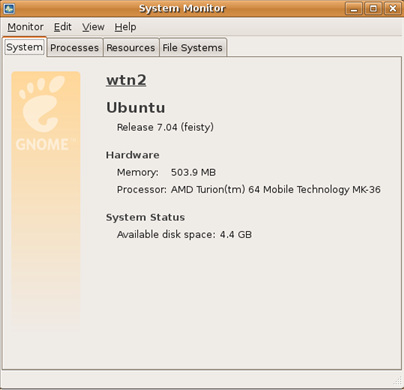Maximize the System Monitor window
404x390 pixels.
373,8
